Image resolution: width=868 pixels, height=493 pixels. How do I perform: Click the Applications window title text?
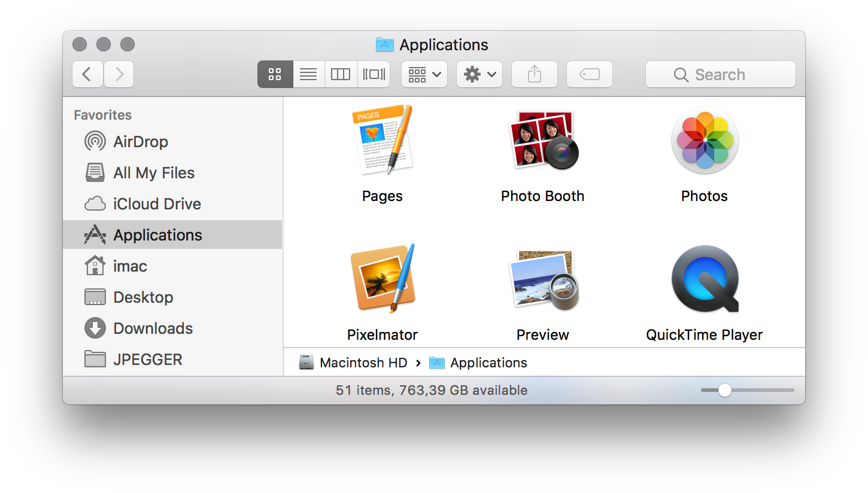tap(444, 45)
